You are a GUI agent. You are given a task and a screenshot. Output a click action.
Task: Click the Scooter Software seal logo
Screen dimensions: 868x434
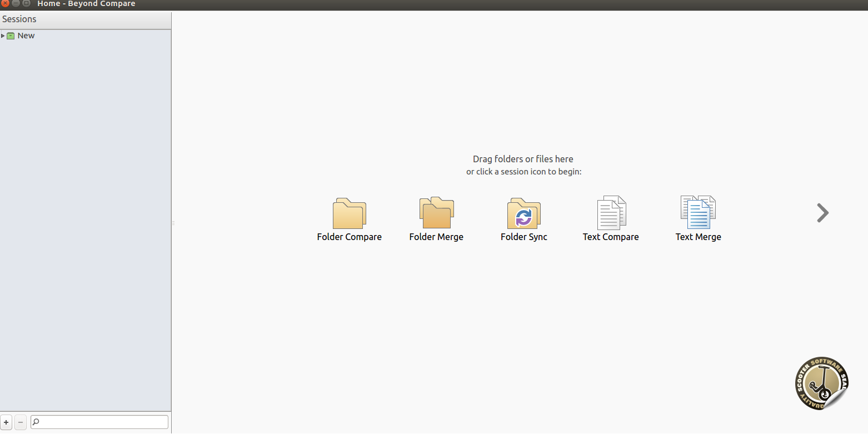click(822, 383)
